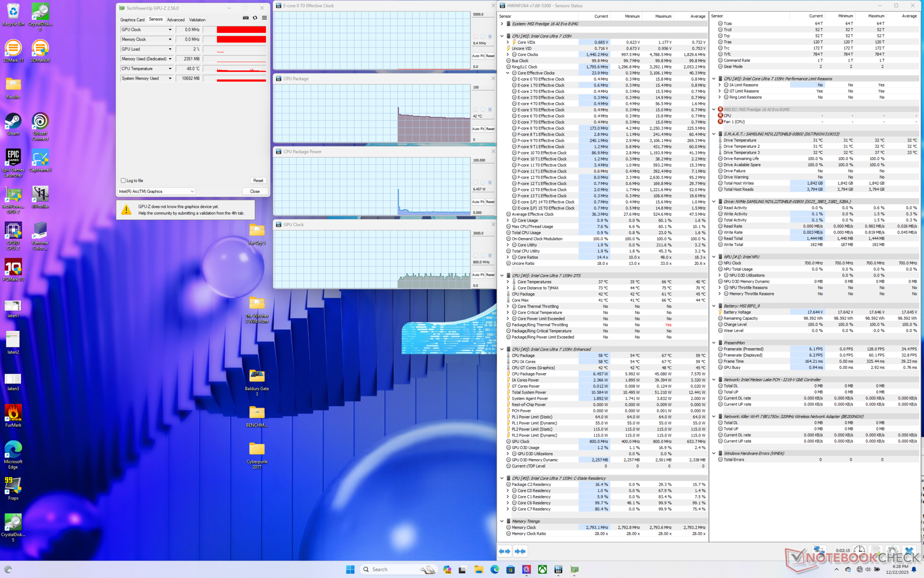Screen dimensions: 924x578
Task: Click the GPU-Z refresh icon
Action: [x=255, y=18]
